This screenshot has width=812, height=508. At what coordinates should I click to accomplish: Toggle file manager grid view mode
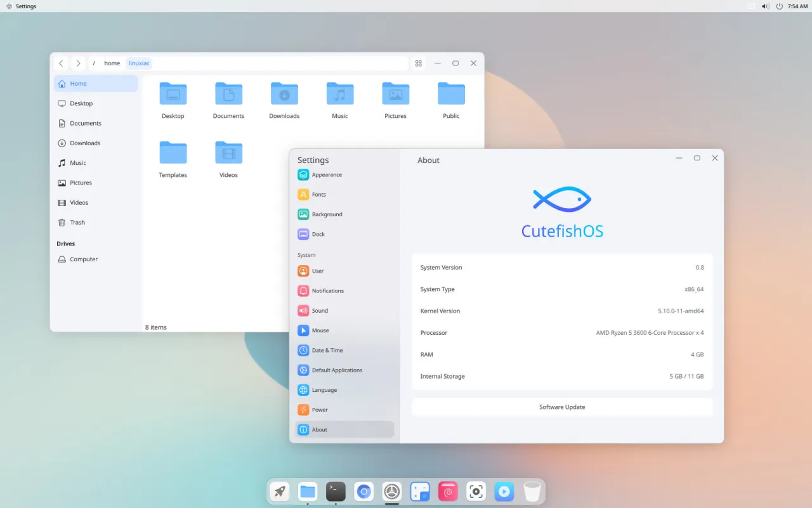[x=419, y=63]
